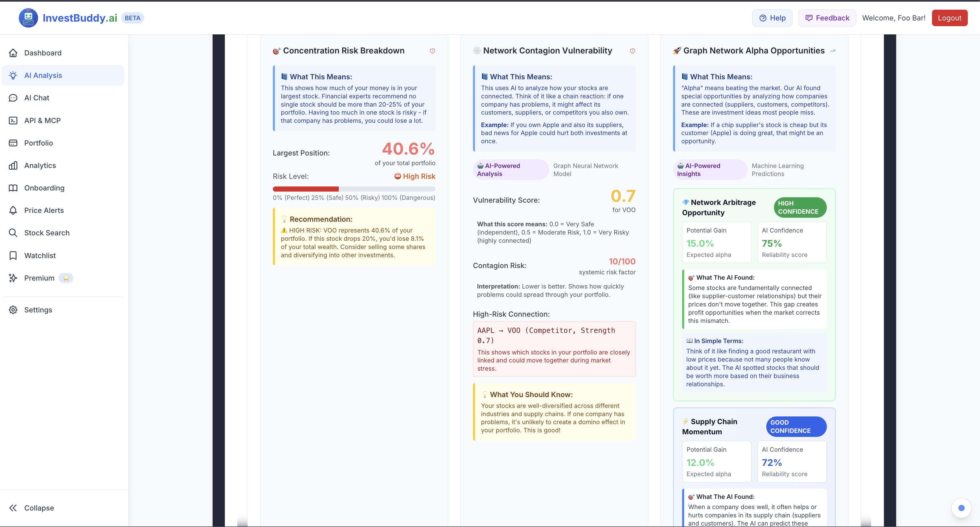Viewport: 980px width, 527px height.
Task: Open the Dashboard from the sidebar
Action: coord(42,53)
